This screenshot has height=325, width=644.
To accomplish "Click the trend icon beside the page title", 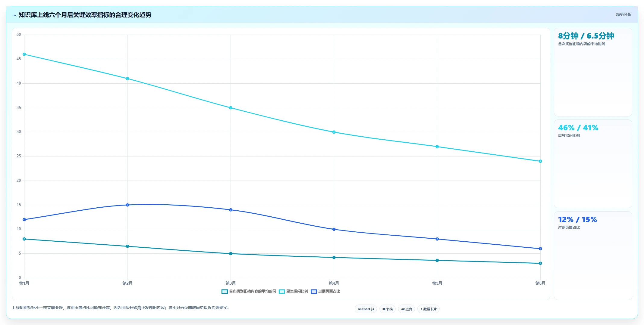I will [14, 15].
